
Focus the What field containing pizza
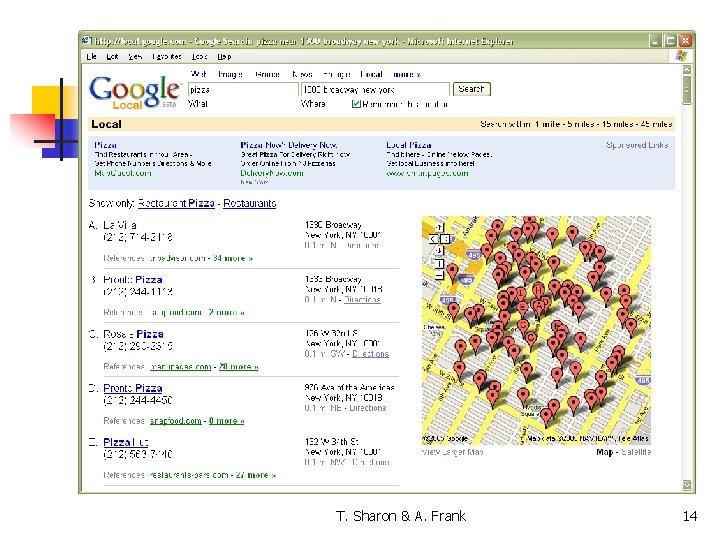(x=243, y=90)
